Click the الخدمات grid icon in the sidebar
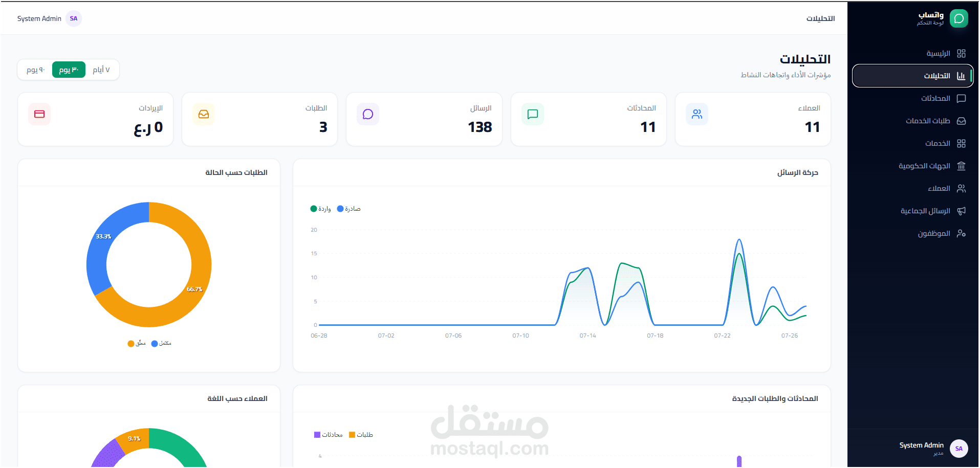This screenshot has width=980, height=468. pyautogui.click(x=961, y=143)
